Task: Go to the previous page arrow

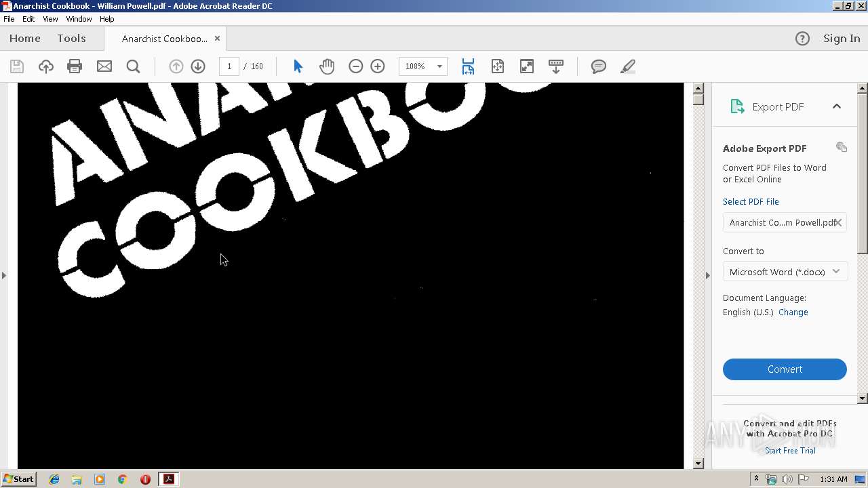Action: 176,66
